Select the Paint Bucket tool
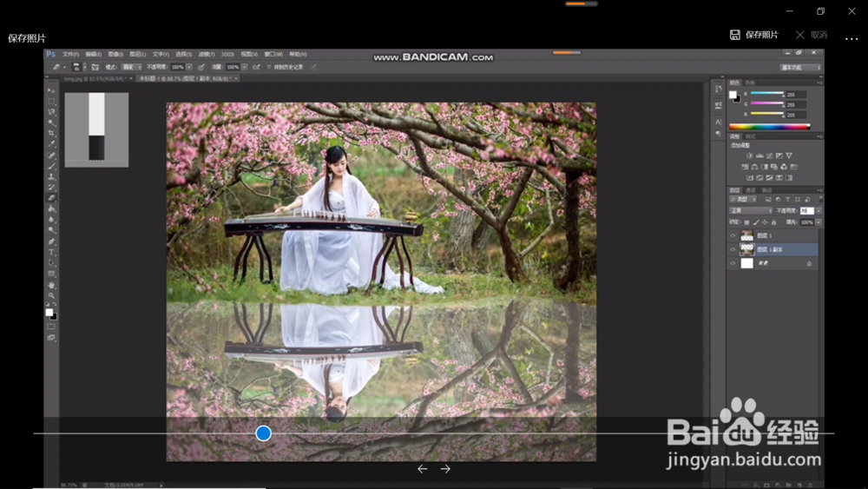The image size is (868, 489). point(51,209)
